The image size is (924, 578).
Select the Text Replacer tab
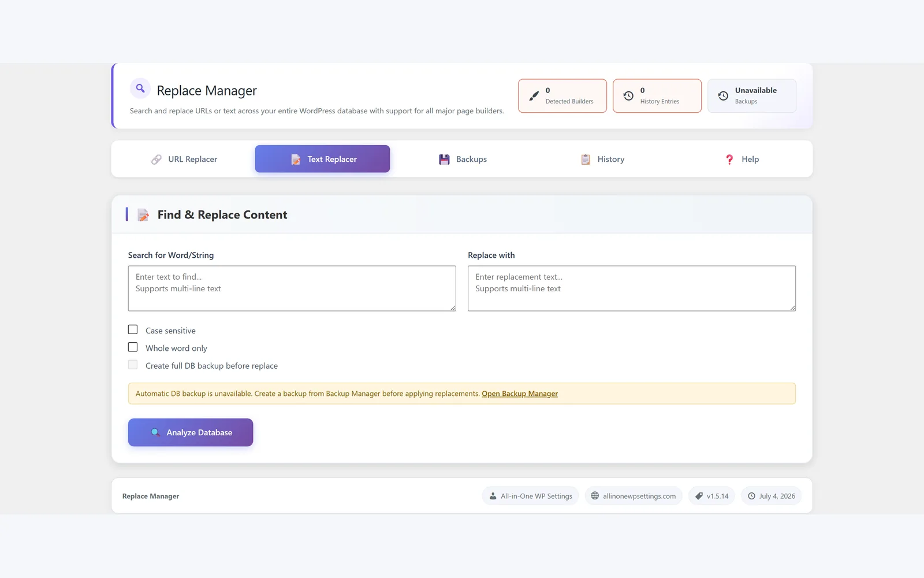(322, 159)
